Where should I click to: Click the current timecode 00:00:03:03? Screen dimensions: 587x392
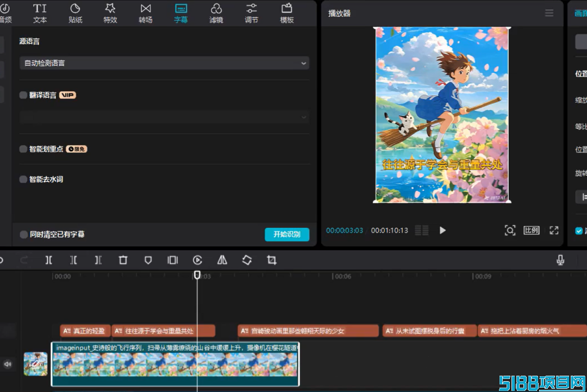click(345, 231)
